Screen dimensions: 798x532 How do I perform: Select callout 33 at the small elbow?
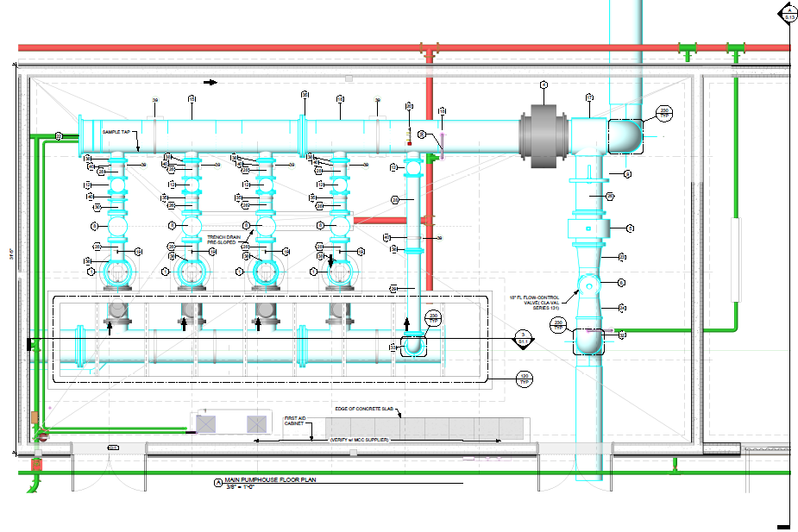(x=393, y=347)
